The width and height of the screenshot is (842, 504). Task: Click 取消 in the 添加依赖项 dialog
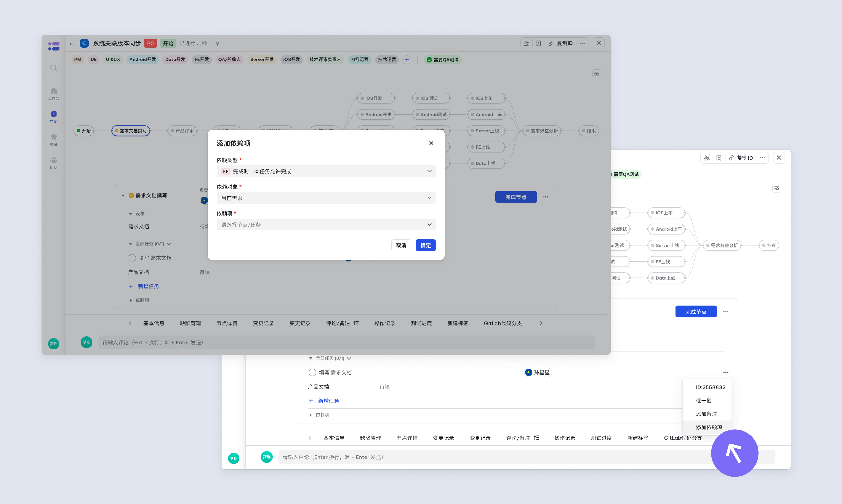401,245
